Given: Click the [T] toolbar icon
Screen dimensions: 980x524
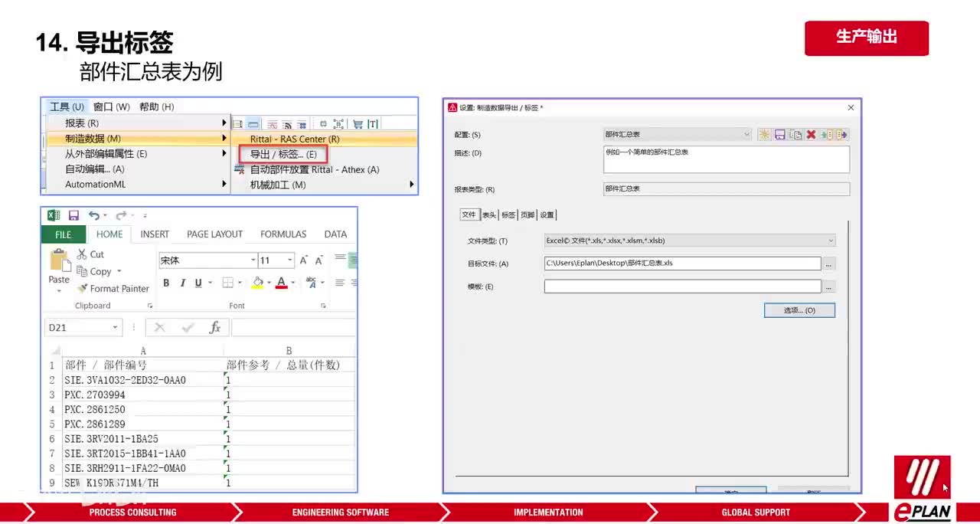Looking at the screenshot, I should pos(373,124).
